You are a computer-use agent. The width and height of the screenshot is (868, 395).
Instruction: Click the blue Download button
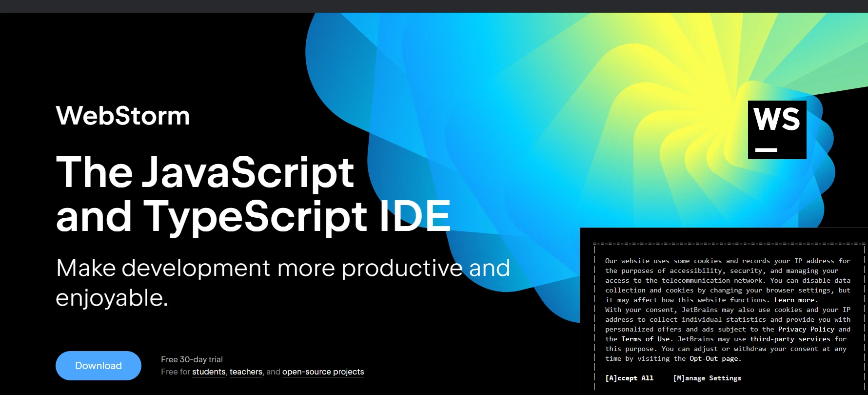click(99, 366)
